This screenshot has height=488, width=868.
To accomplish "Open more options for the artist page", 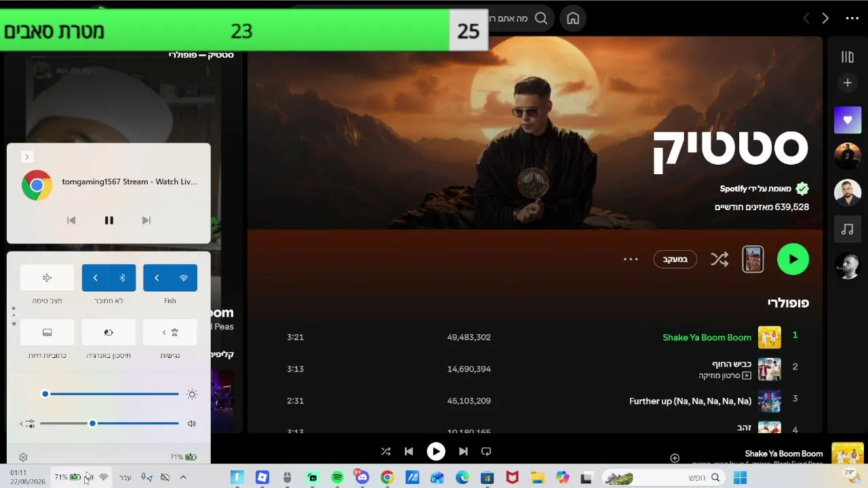I will point(631,259).
